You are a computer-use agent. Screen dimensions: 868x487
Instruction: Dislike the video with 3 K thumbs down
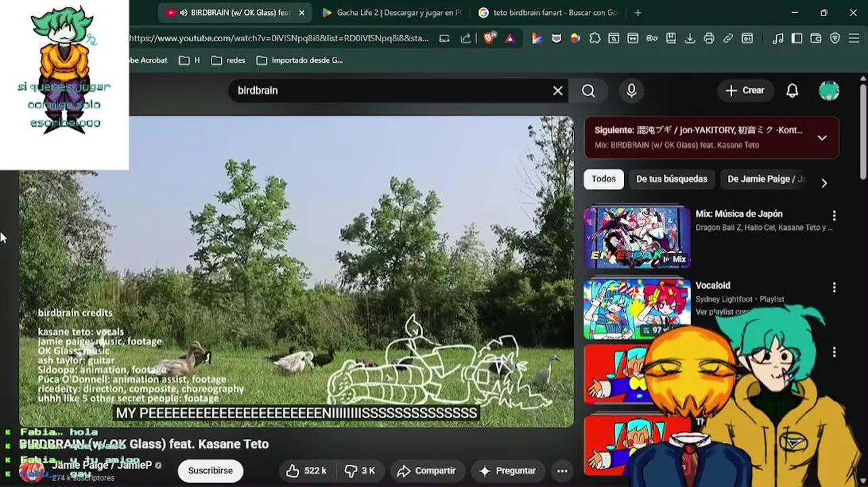(x=359, y=471)
